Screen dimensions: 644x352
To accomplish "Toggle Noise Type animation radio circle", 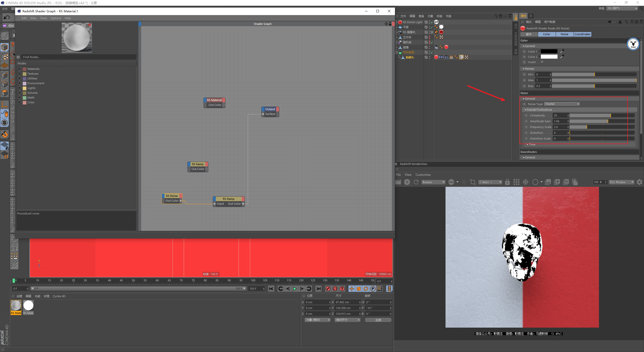I will (x=524, y=104).
